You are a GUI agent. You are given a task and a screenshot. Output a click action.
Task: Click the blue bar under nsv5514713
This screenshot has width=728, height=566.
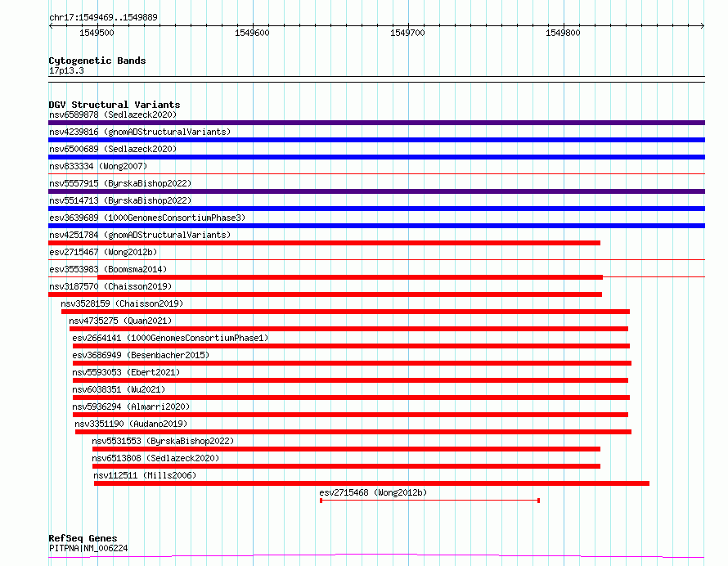pos(376,209)
